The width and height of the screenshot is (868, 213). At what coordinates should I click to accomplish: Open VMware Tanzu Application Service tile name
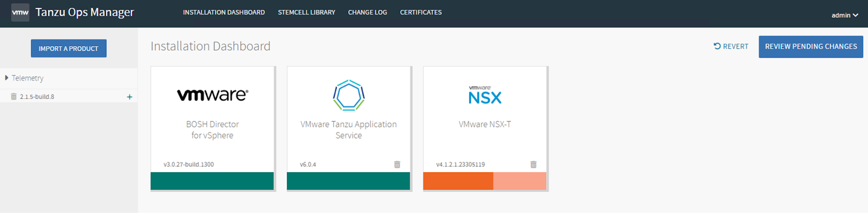(349, 130)
